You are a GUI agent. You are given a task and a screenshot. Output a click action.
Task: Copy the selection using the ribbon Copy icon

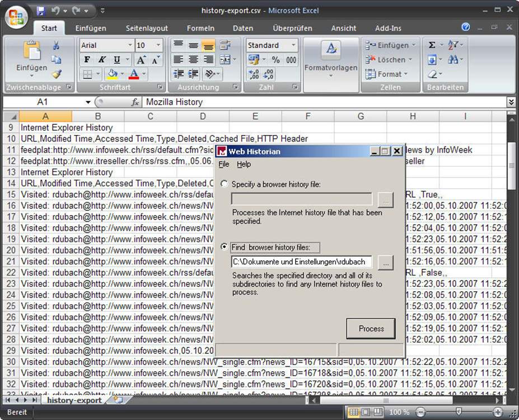click(56, 59)
